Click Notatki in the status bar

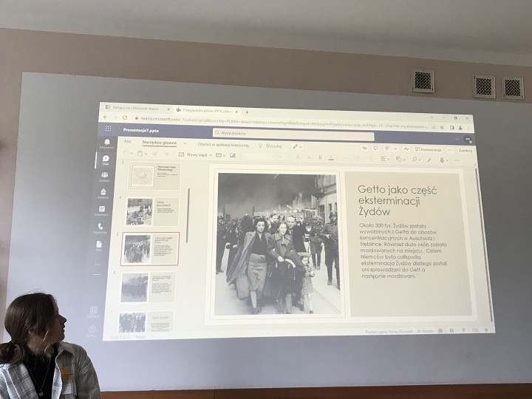pyautogui.click(x=426, y=331)
